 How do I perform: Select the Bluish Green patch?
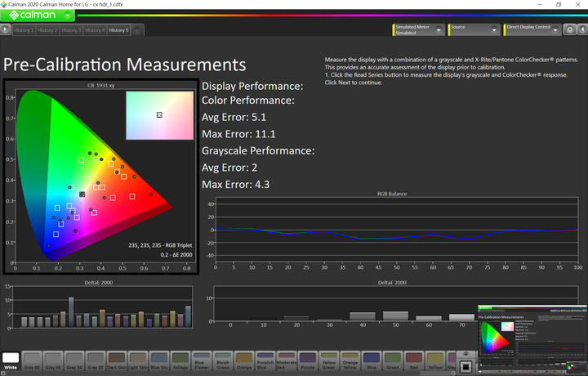[x=223, y=361]
